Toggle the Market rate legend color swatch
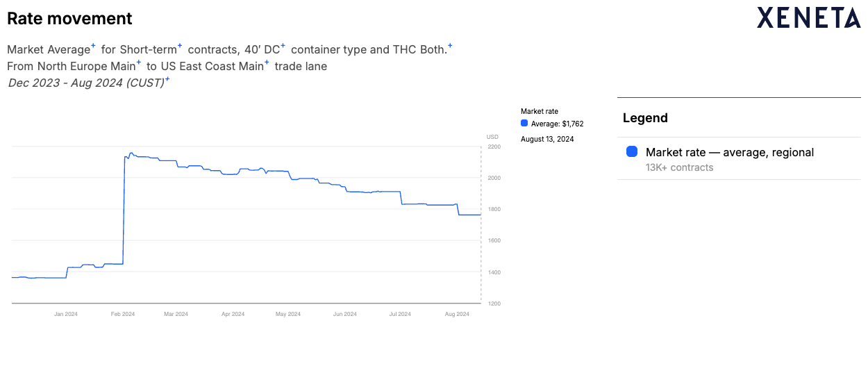This screenshot has width=868, height=375. point(632,151)
